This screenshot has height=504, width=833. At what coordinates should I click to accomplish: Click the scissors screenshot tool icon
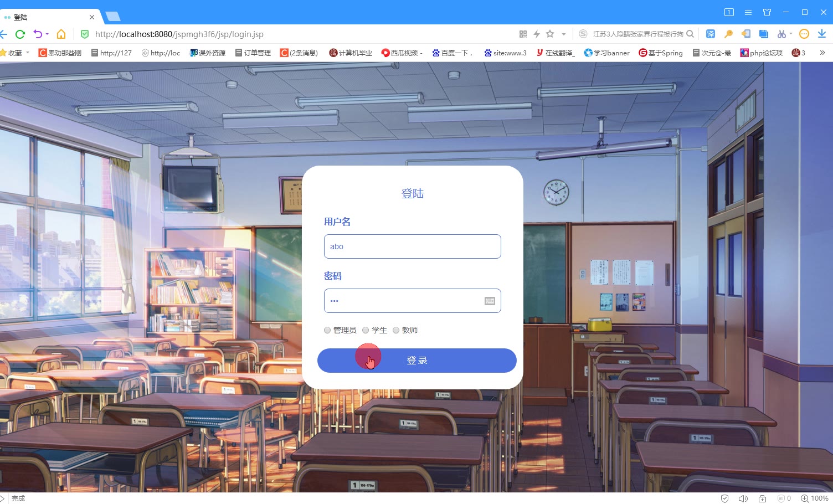(781, 34)
